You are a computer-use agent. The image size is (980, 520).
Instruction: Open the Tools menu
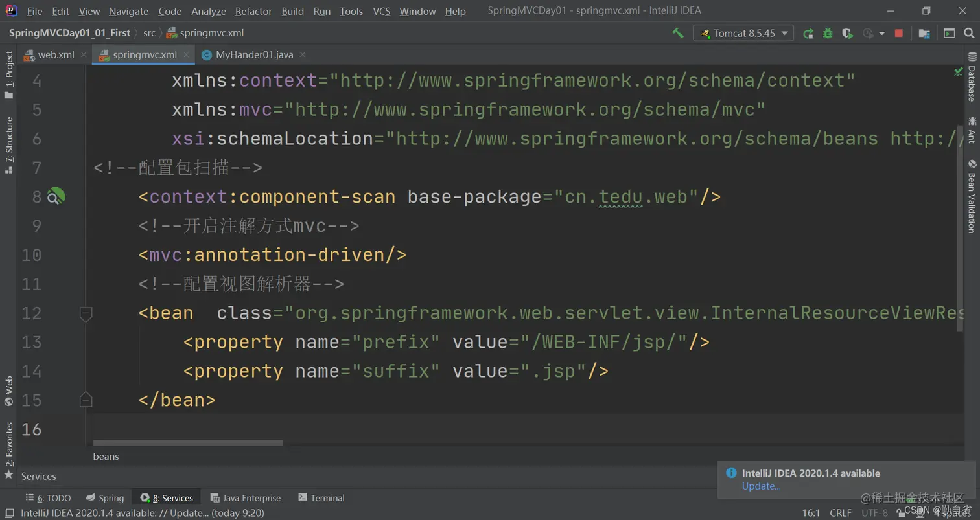[x=351, y=11]
